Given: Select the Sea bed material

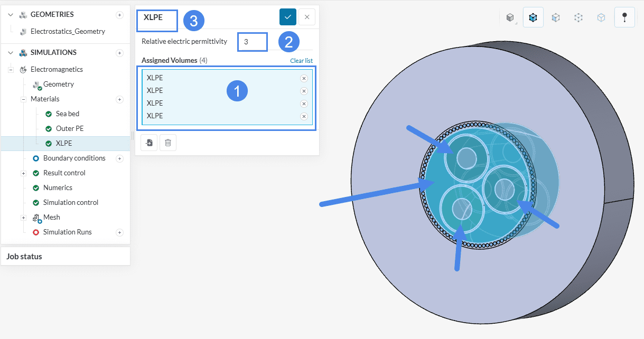Looking at the screenshot, I should click(67, 114).
